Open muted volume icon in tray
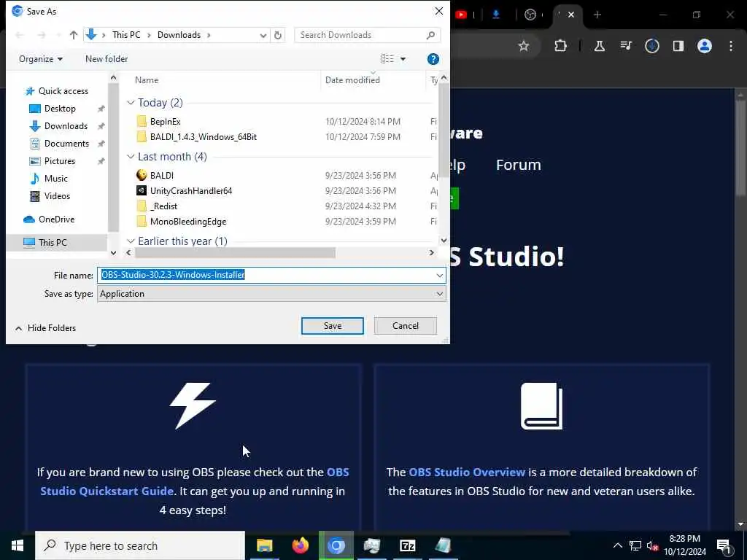Image resolution: width=747 pixels, height=560 pixels. tap(652, 545)
